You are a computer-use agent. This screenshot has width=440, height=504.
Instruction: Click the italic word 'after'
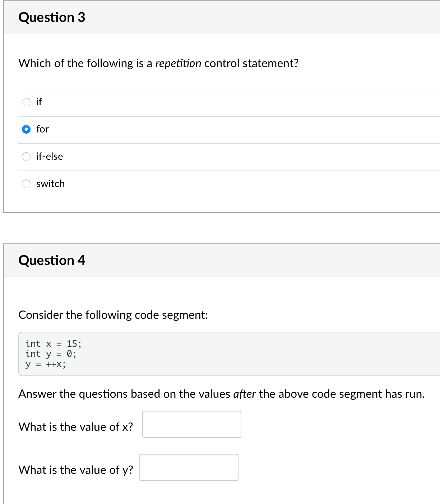click(244, 394)
